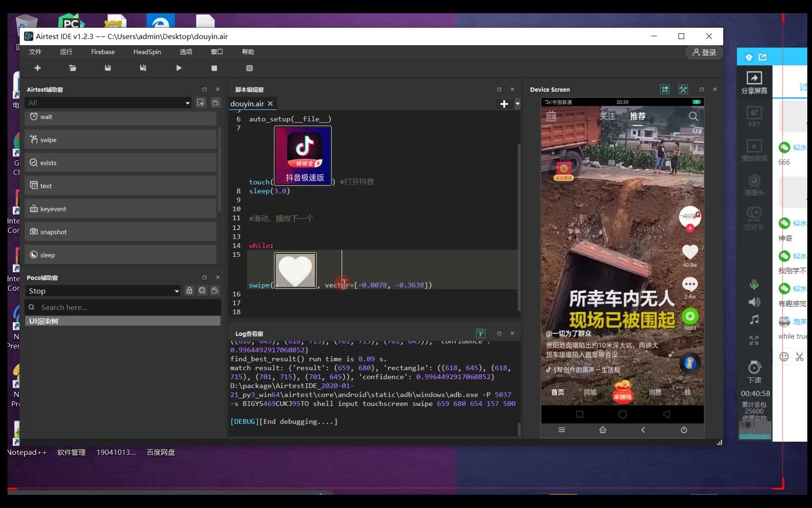Viewport: 812px width, 508px height.
Task: Tap the green share icon on device video
Action: coord(690,316)
